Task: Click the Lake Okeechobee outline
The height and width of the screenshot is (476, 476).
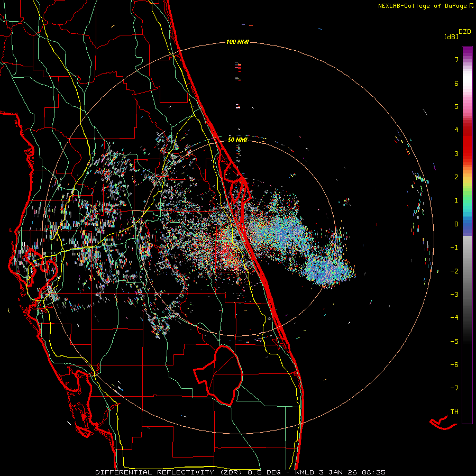Action: coord(219,375)
